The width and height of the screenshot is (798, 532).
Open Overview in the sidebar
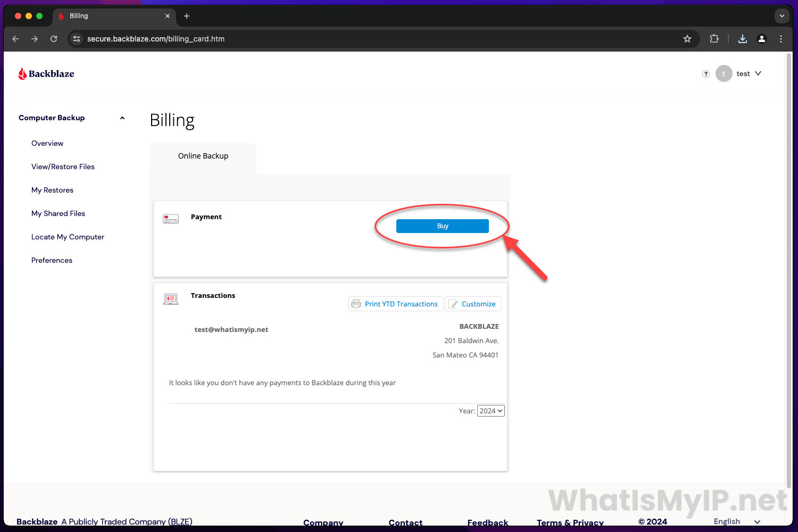pyautogui.click(x=47, y=143)
